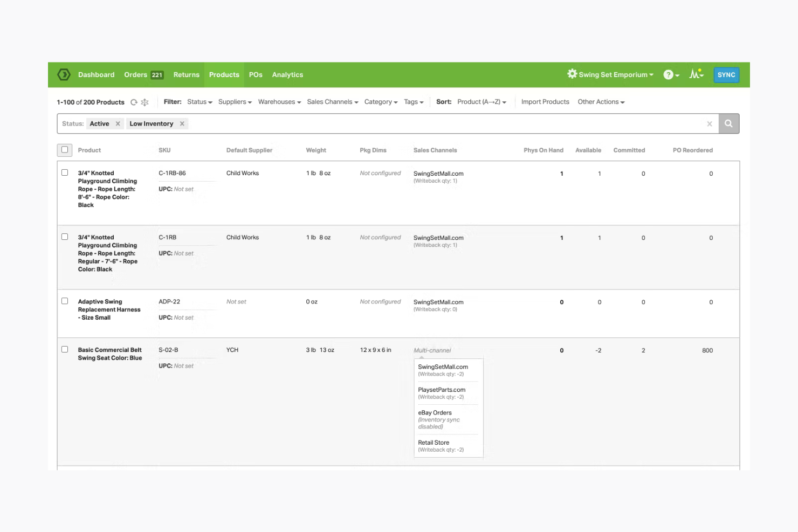
Task: Switch to the Analytics tab
Action: [x=287, y=74]
